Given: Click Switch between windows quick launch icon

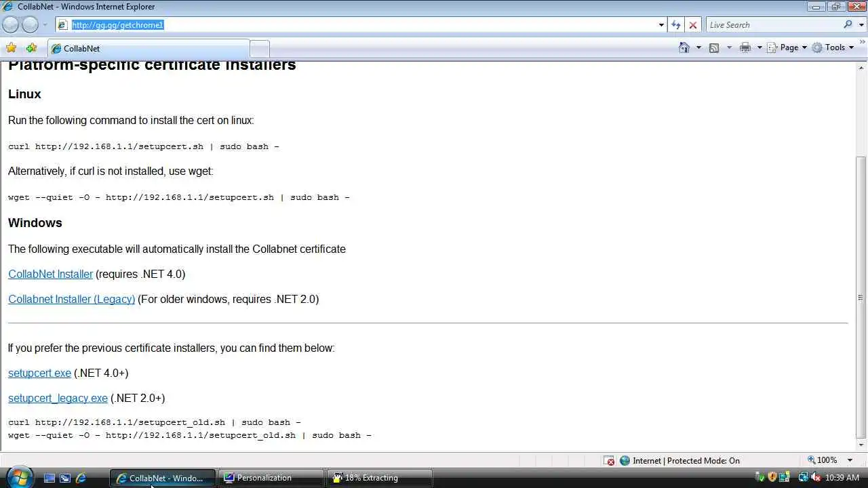Looking at the screenshot, I should point(65,478).
